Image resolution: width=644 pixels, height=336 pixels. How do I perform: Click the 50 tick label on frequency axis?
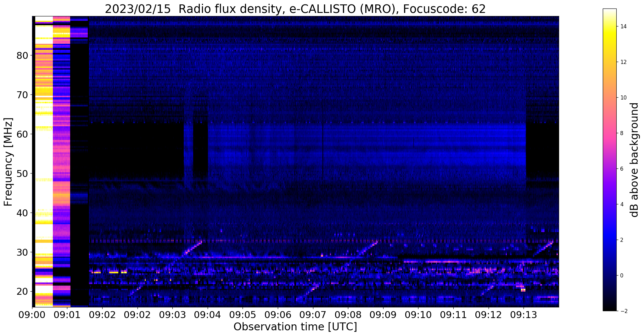pos(22,174)
